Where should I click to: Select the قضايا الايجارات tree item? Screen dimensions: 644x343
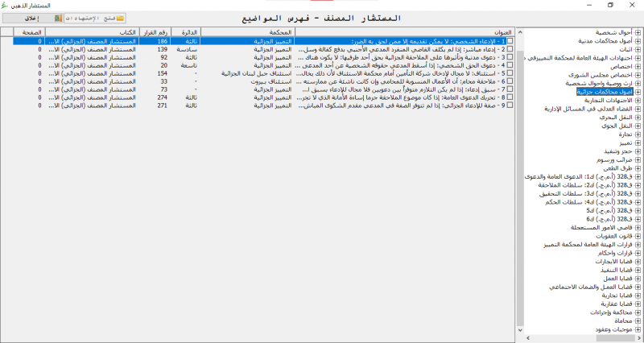614,262
